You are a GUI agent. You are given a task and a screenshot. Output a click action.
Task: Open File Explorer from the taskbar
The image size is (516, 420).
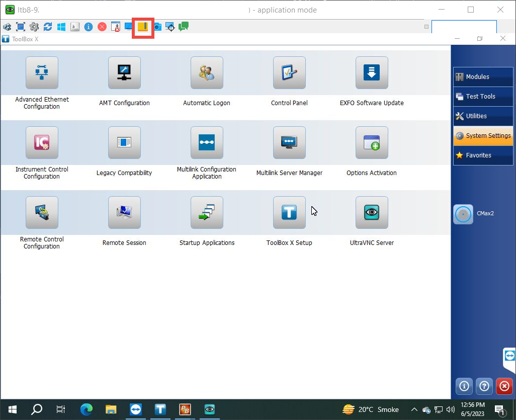pyautogui.click(x=111, y=409)
